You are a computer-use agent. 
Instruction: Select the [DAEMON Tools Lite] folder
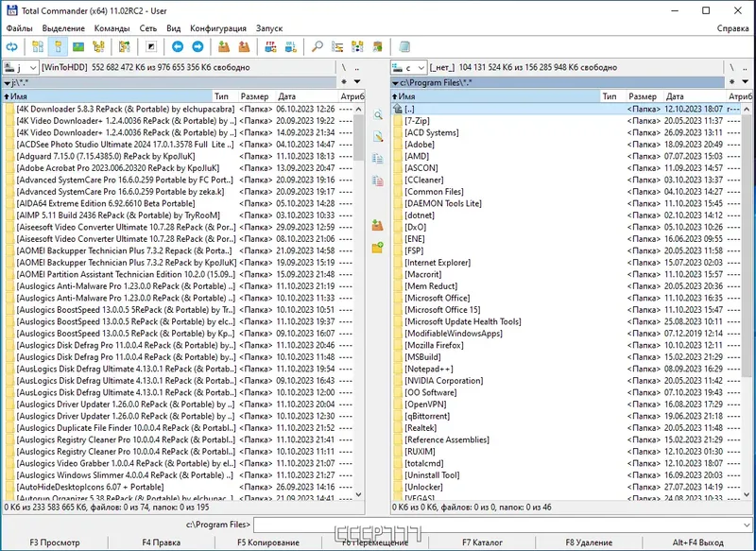coord(566,203)
